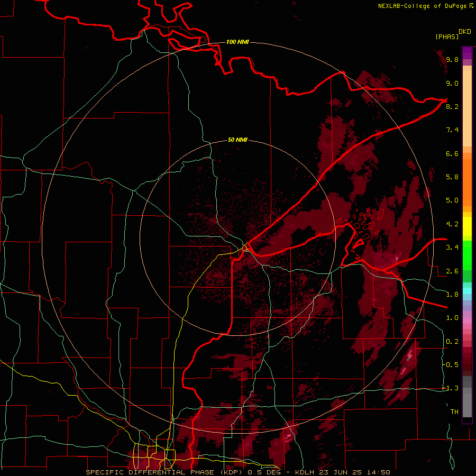This screenshot has width=476, height=476.
Task: Click the 1.0 scale value
Action: [x=452, y=318]
